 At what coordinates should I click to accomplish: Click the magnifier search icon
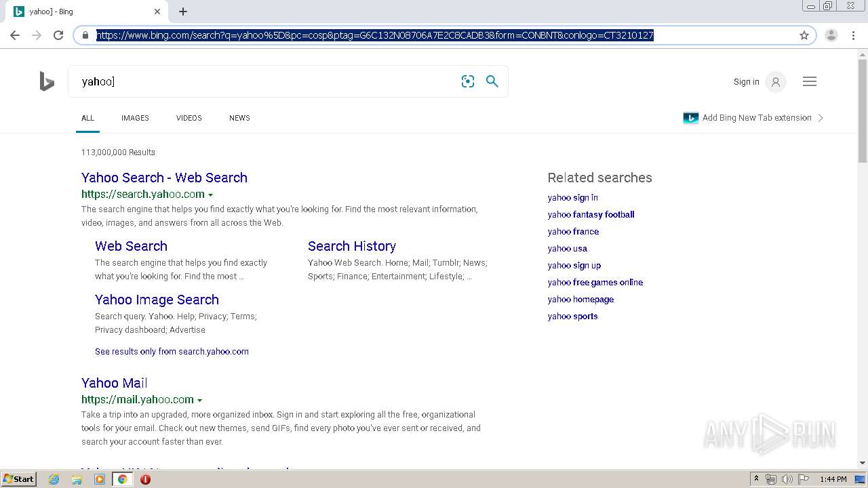(x=492, y=81)
